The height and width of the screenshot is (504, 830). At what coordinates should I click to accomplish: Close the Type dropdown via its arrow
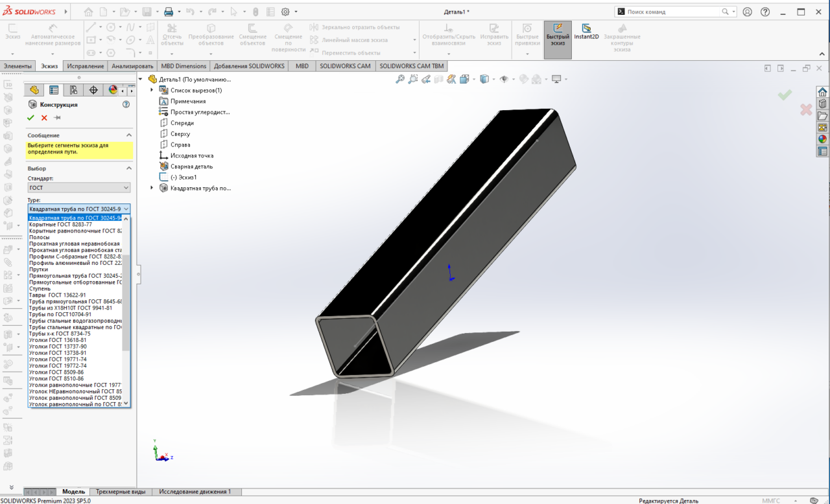pyautogui.click(x=126, y=209)
